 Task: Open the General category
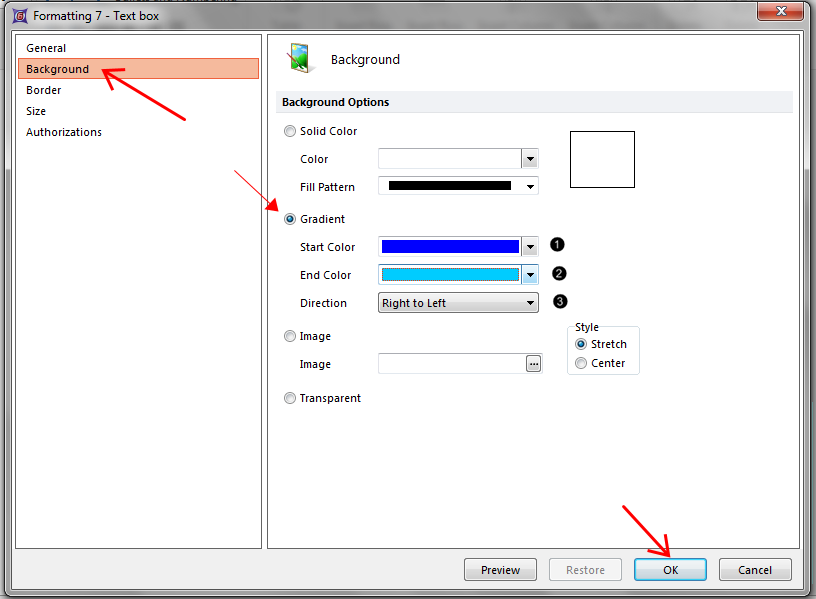[x=46, y=48]
